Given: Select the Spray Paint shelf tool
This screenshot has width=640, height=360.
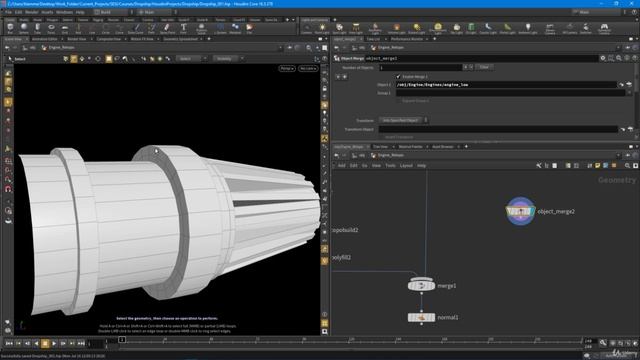Looking at the screenshot, I should tap(167, 28).
